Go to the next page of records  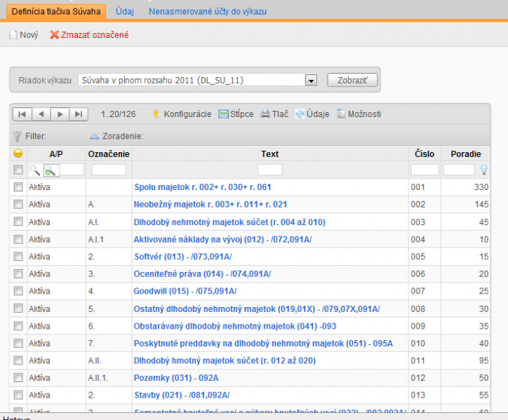click(x=60, y=114)
